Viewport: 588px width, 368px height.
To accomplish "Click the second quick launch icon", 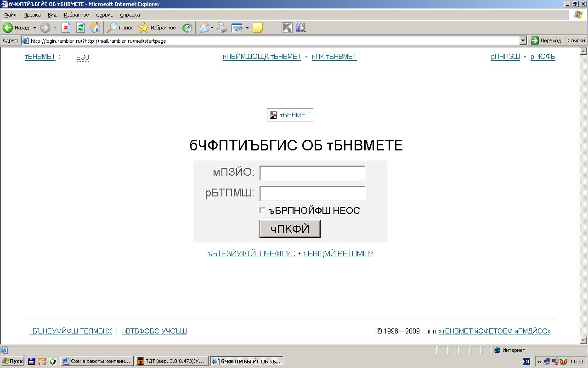I will (x=42, y=362).
